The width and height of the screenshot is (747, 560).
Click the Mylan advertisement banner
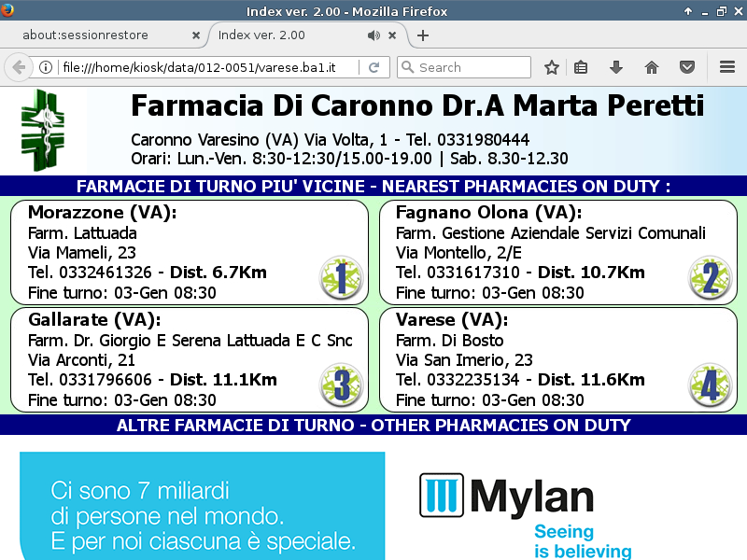click(x=373, y=506)
